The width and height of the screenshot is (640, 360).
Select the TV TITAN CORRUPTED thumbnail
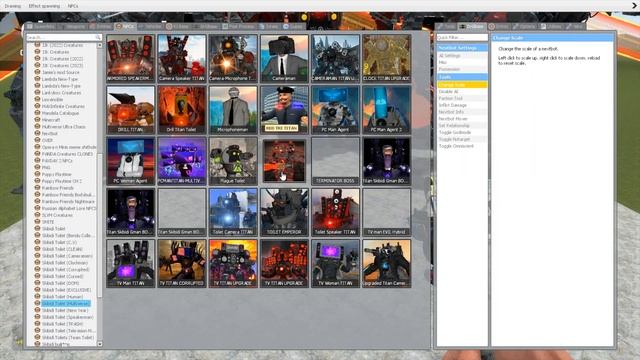(x=182, y=263)
